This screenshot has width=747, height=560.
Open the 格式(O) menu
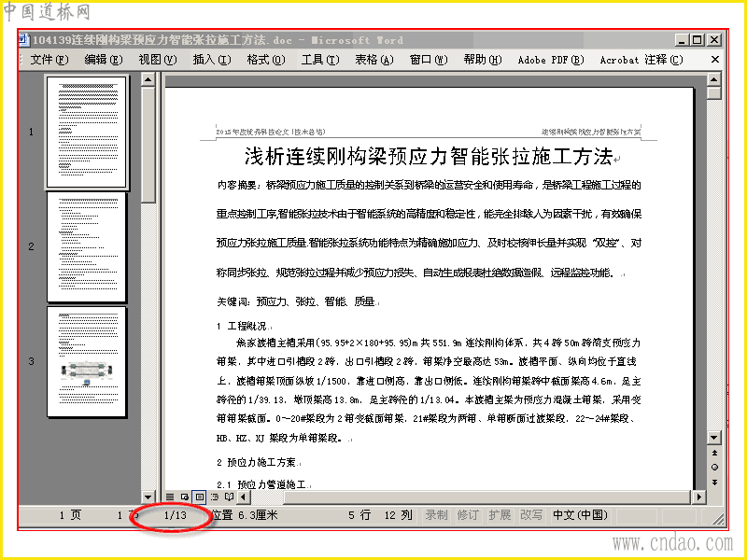pyautogui.click(x=266, y=60)
